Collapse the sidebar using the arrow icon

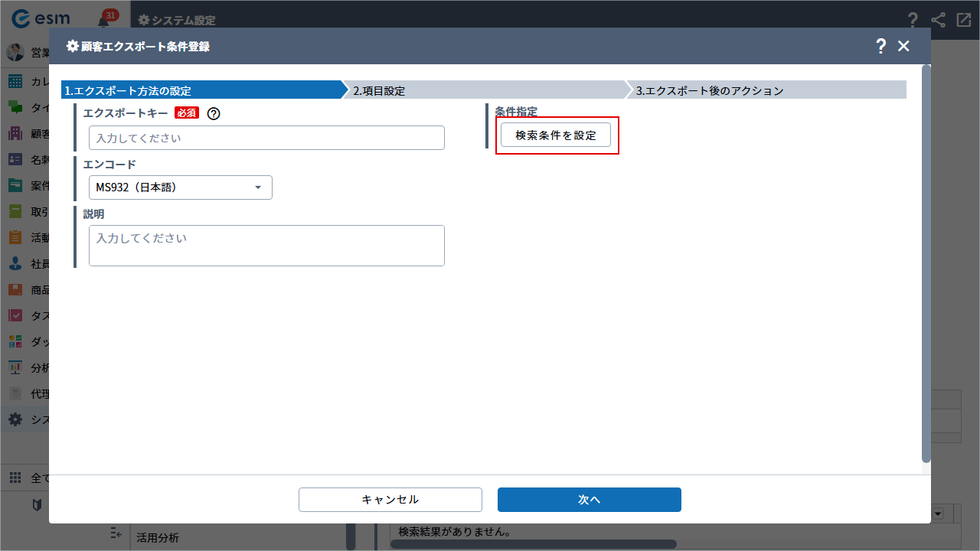point(116,533)
